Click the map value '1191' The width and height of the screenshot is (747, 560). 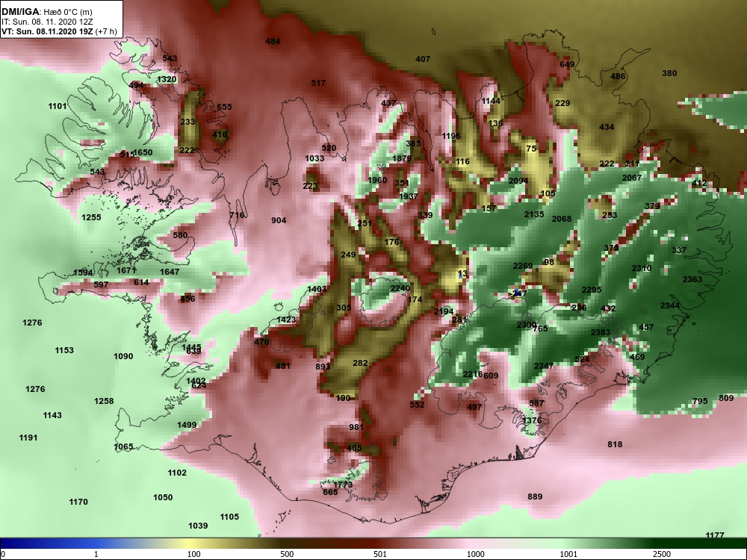[x=28, y=438]
